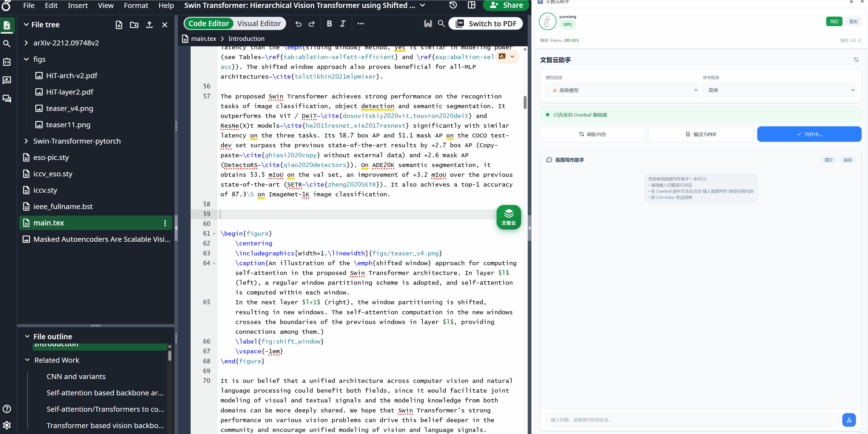Open the Format menu
This screenshot has width=868, height=434.
(x=136, y=5)
